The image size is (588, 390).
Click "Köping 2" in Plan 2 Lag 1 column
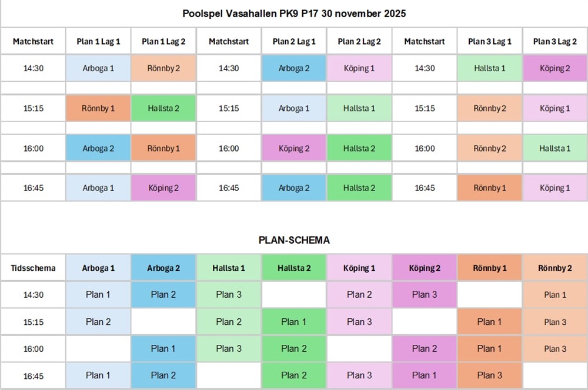tap(294, 149)
